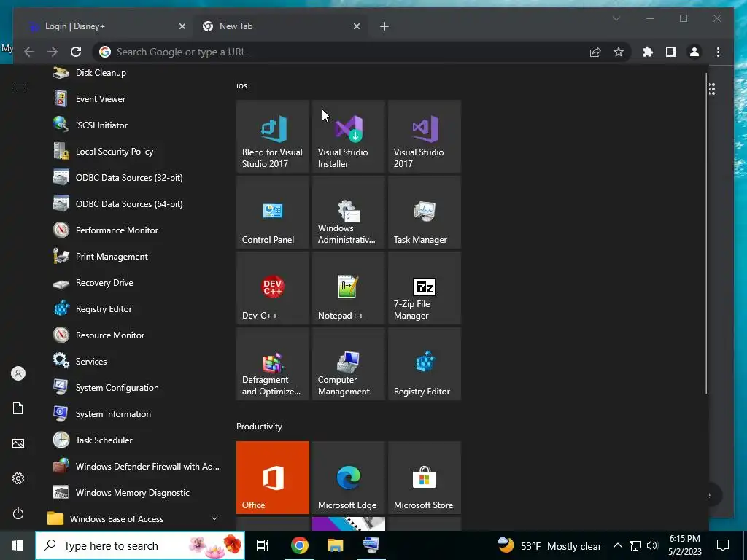
Task: Open Windows Administrative Tools tile
Action: [x=348, y=212]
